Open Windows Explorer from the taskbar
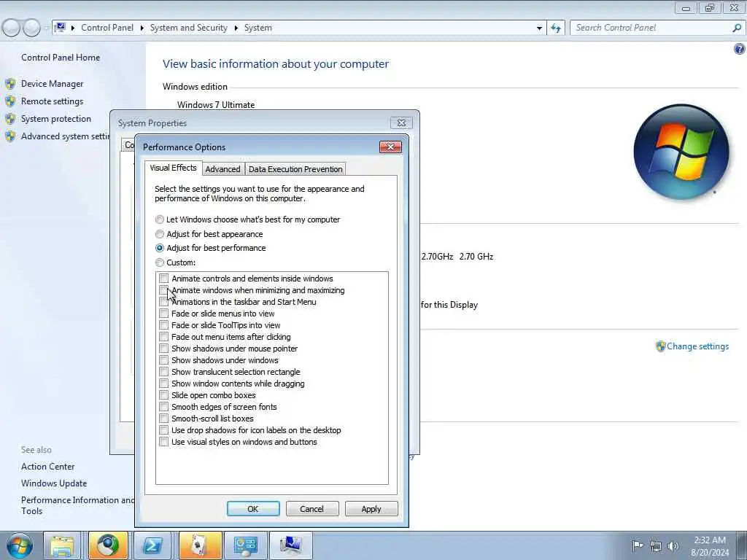747x560 pixels. [63, 545]
